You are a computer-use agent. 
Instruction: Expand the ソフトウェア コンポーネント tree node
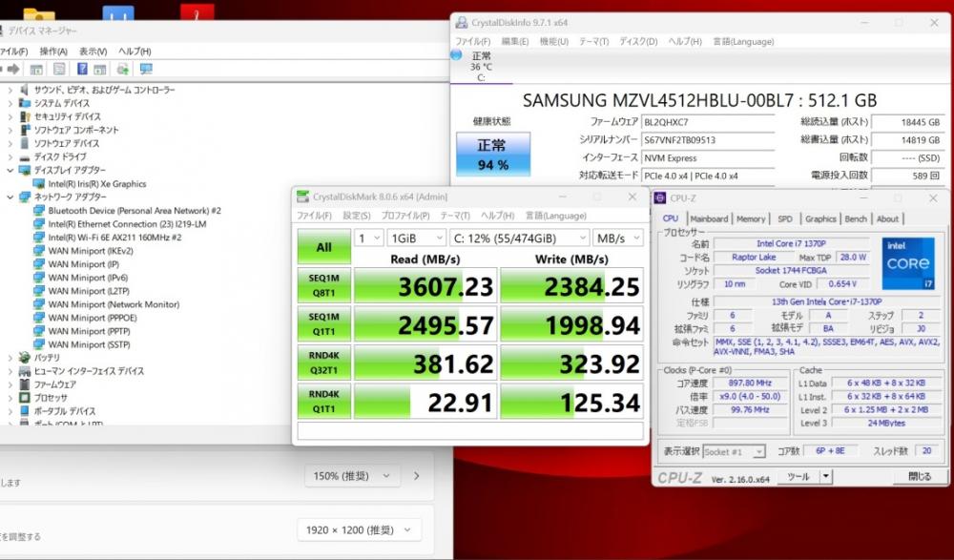click(x=10, y=131)
